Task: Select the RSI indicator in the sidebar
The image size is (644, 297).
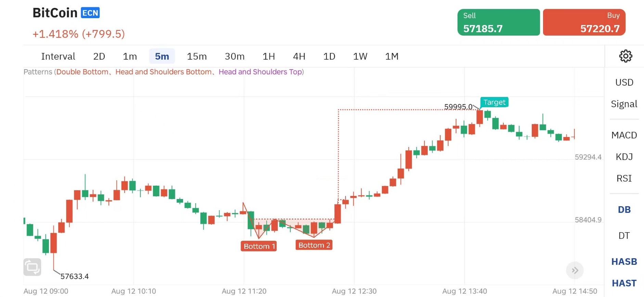Action: pos(624,178)
